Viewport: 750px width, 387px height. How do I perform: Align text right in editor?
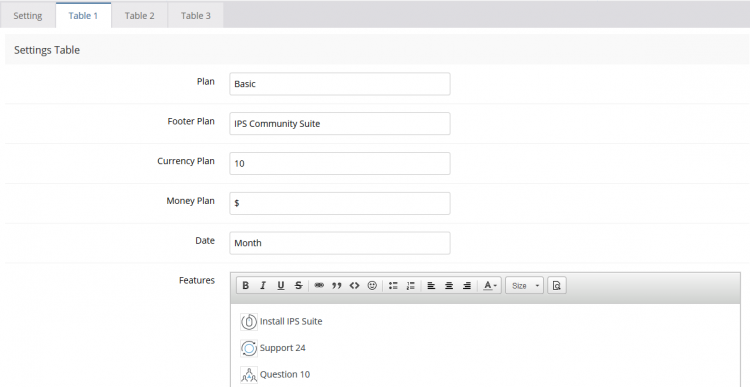coord(467,286)
